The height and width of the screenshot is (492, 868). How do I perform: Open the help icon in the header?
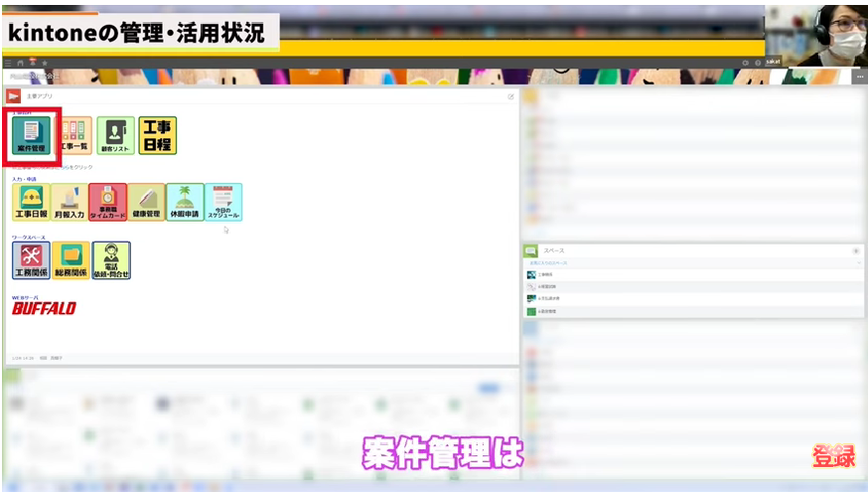pos(758,64)
